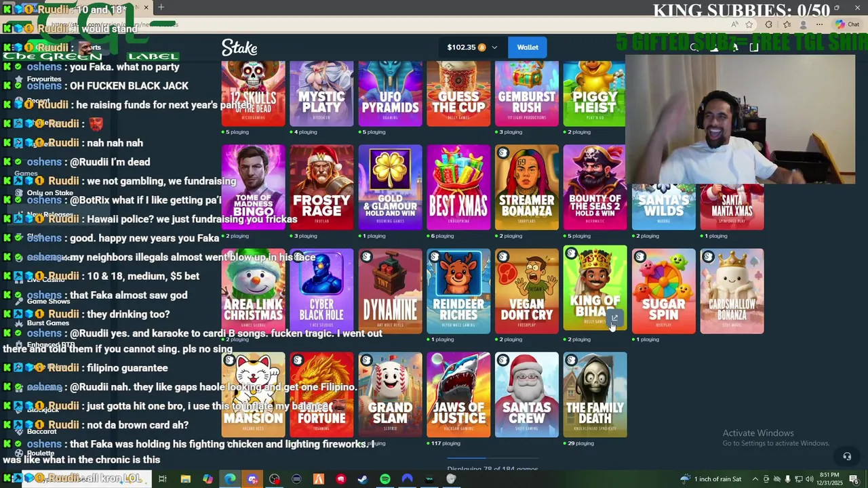The width and height of the screenshot is (868, 488).
Task: Add page to favorites with star icon
Action: click(x=749, y=24)
